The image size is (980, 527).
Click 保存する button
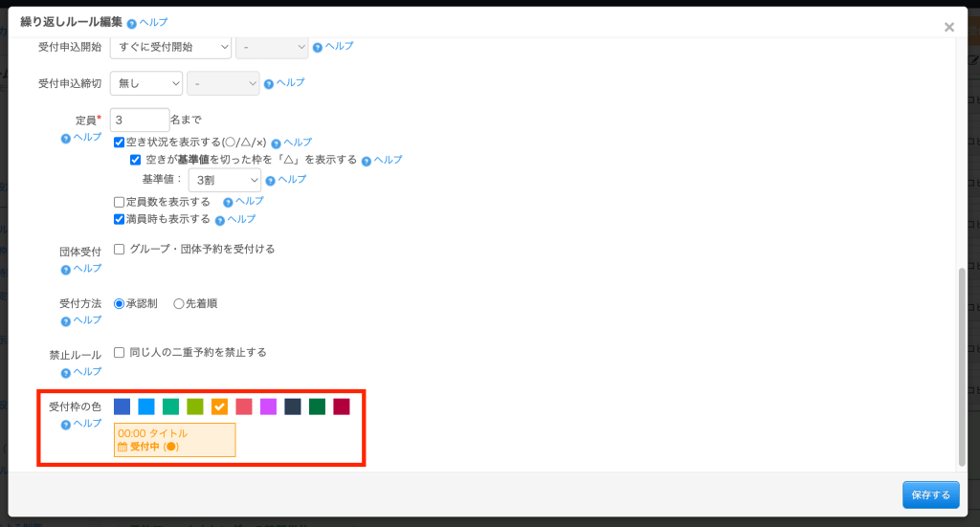click(930, 494)
